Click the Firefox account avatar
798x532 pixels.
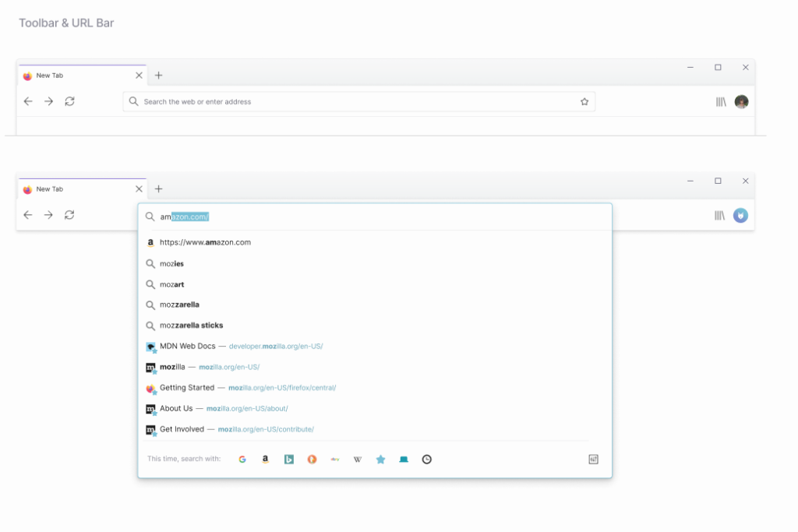point(740,101)
